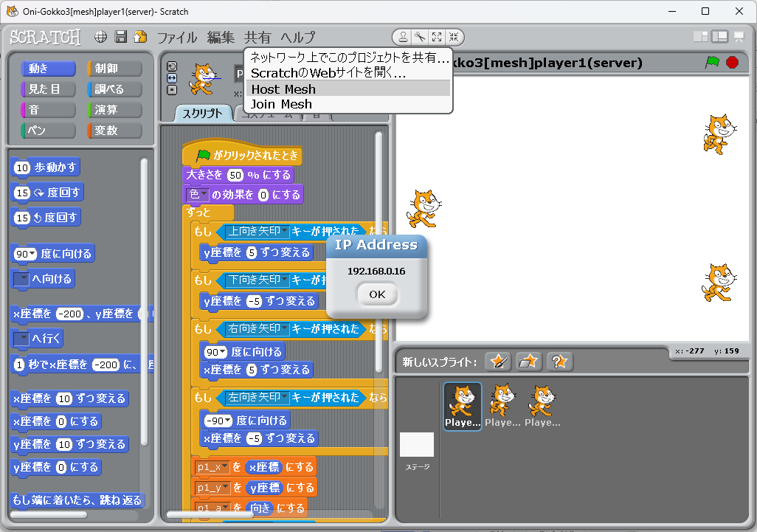757x532 pixels.
Task: Select second Player sprite thumbnail
Action: [x=502, y=406]
